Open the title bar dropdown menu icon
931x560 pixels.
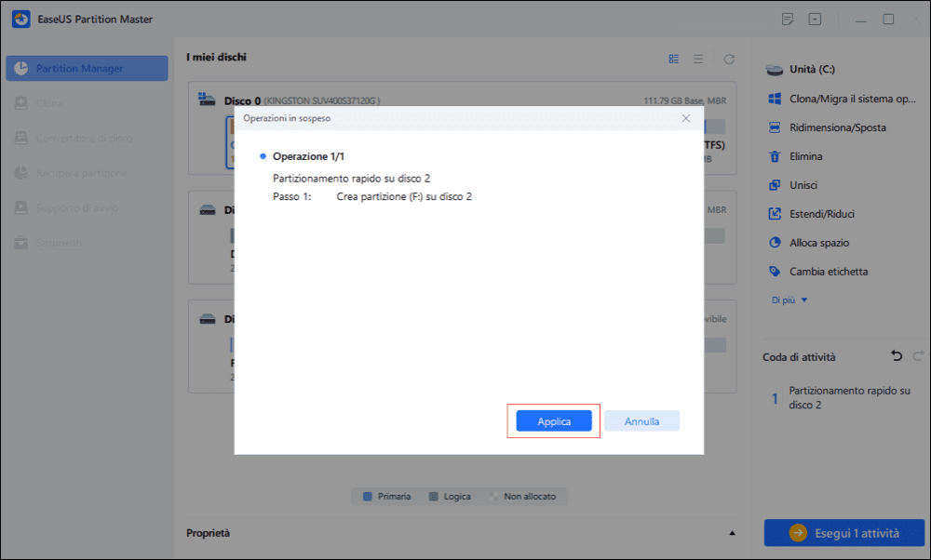[x=816, y=20]
